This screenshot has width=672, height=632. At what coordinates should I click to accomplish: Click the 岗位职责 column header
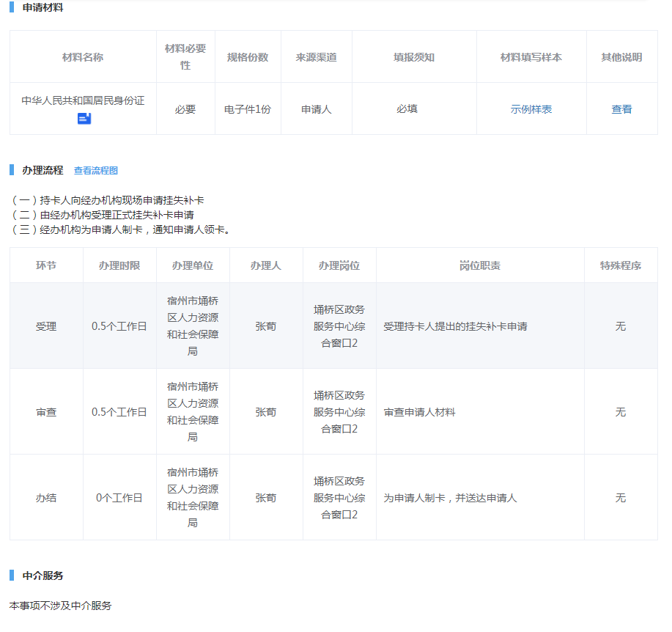(x=480, y=265)
